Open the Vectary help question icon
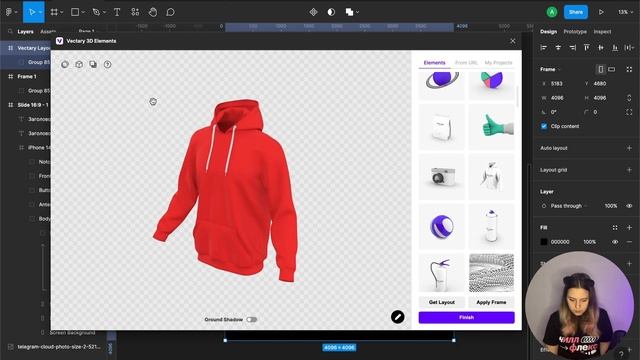The height and width of the screenshot is (360, 640). click(x=107, y=64)
